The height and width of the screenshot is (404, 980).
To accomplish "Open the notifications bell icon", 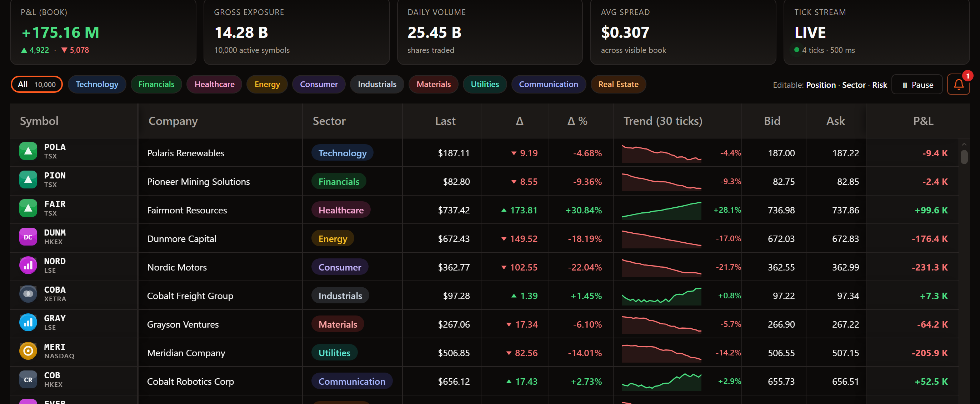I will click(x=958, y=84).
